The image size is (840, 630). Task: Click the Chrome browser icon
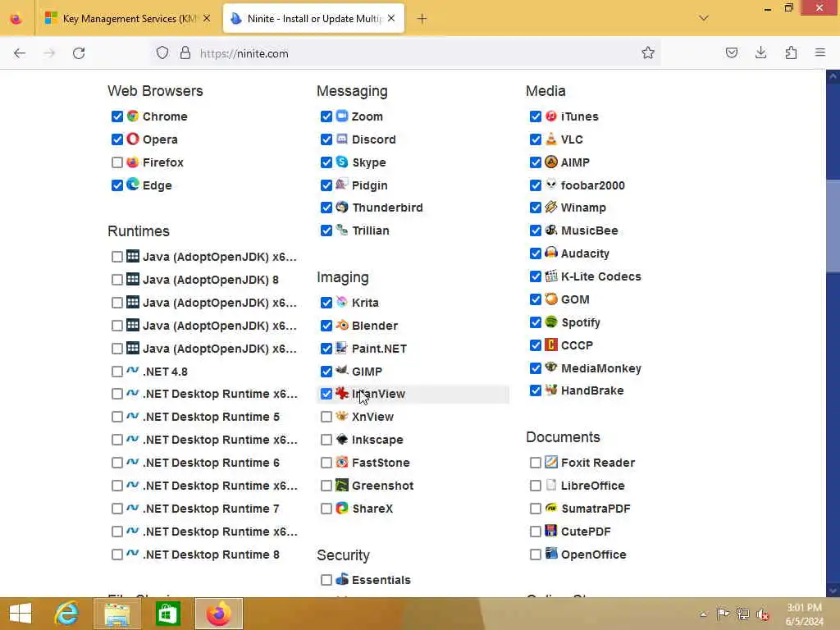coord(133,116)
